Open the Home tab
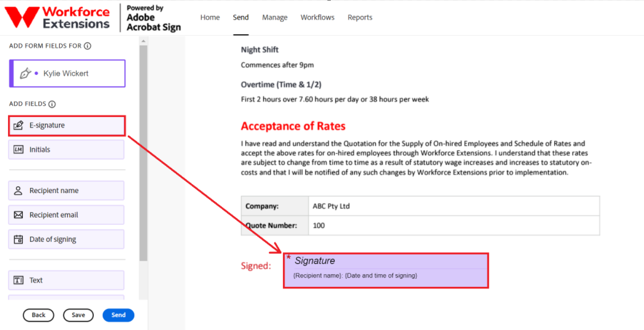 pos(210,17)
